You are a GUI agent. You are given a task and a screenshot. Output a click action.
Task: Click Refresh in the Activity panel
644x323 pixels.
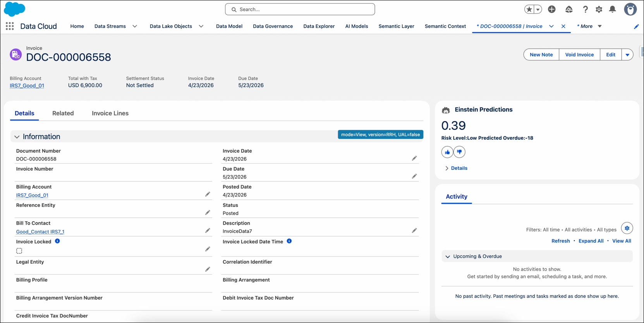click(x=561, y=241)
